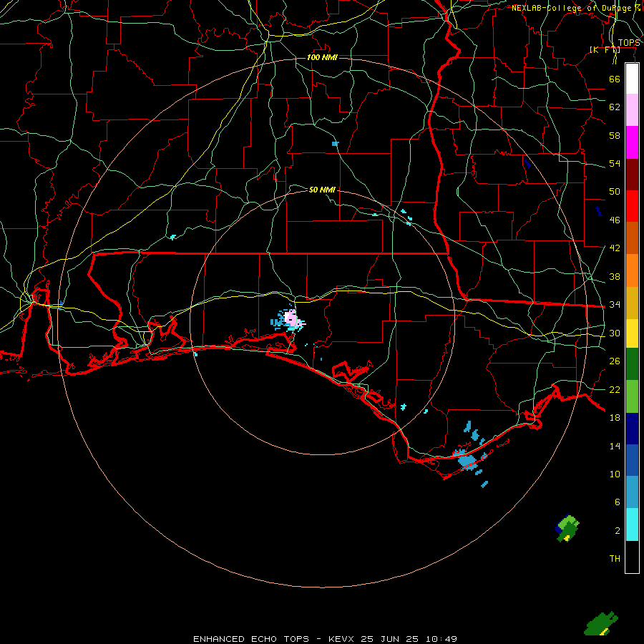Click the green echo at the bottom edge
The width and height of the screenshot is (644, 644).
tap(601, 623)
